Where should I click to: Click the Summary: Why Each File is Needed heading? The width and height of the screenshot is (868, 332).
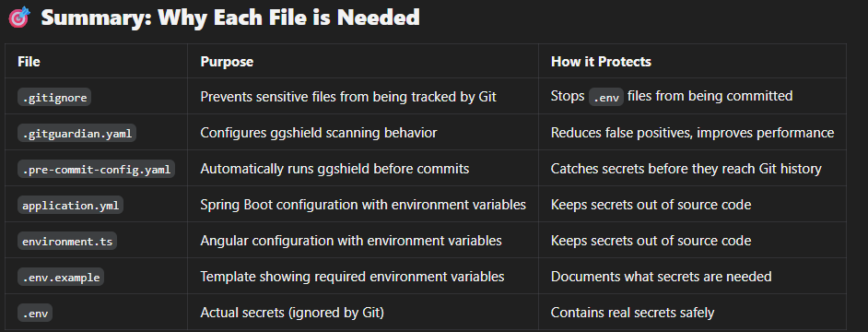point(230,18)
